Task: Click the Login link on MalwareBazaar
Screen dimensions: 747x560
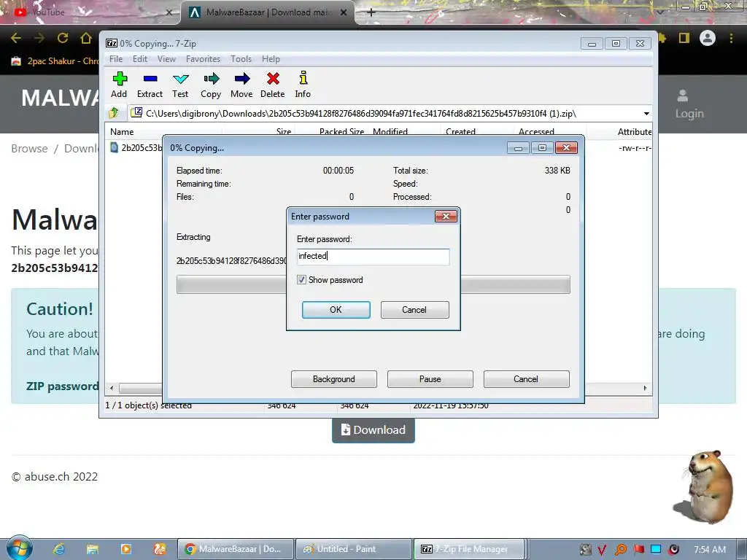Action: point(689,105)
